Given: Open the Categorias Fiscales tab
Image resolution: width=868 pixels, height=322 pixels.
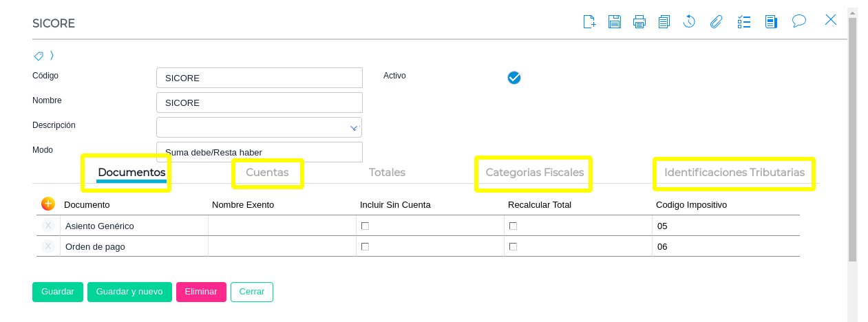Looking at the screenshot, I should coord(534,173).
